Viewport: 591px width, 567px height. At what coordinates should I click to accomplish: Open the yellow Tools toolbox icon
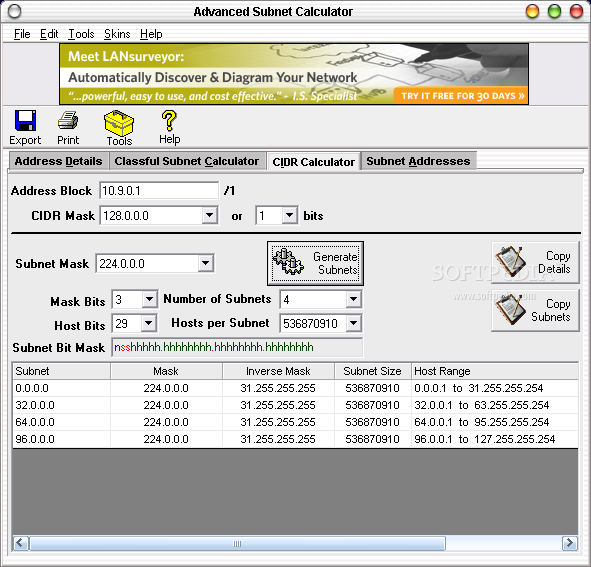click(119, 123)
